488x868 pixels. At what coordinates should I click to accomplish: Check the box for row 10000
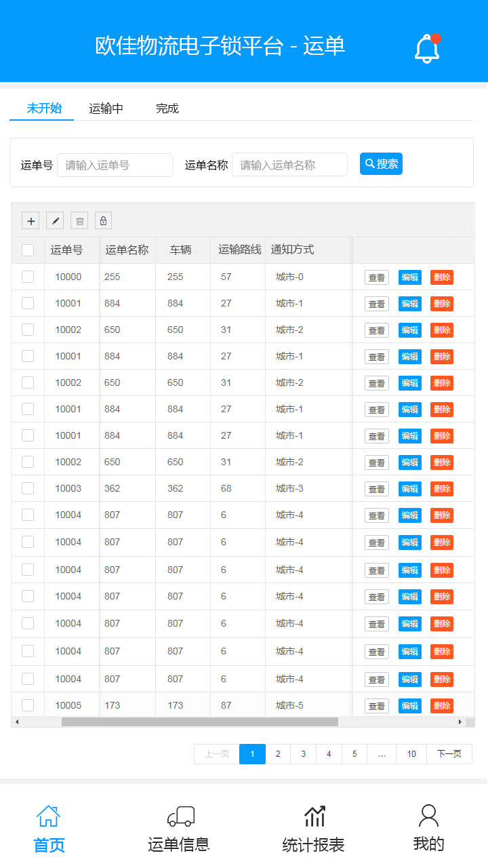[x=28, y=277]
